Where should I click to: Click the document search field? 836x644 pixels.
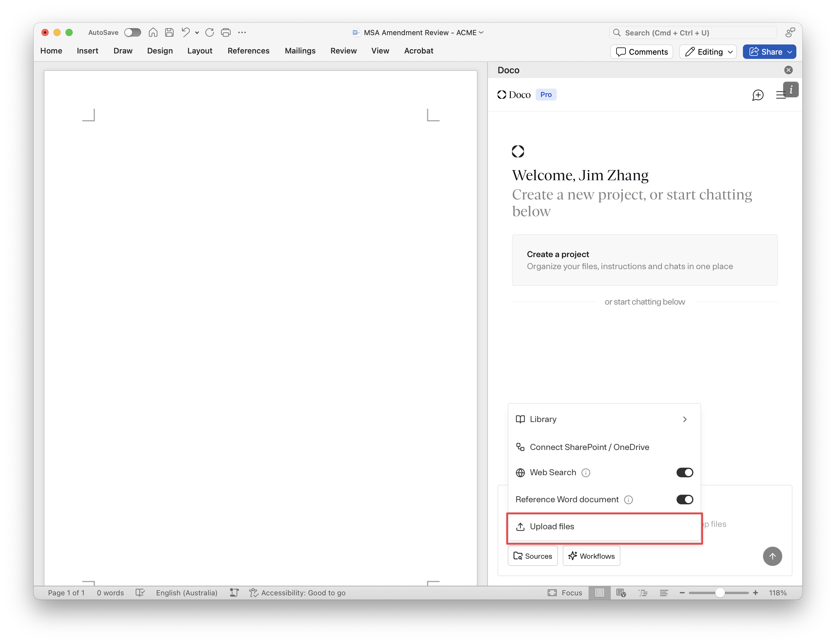point(693,32)
